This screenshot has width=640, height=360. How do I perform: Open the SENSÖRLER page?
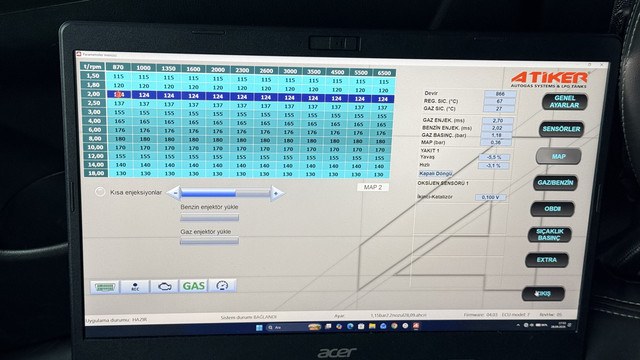(561, 129)
